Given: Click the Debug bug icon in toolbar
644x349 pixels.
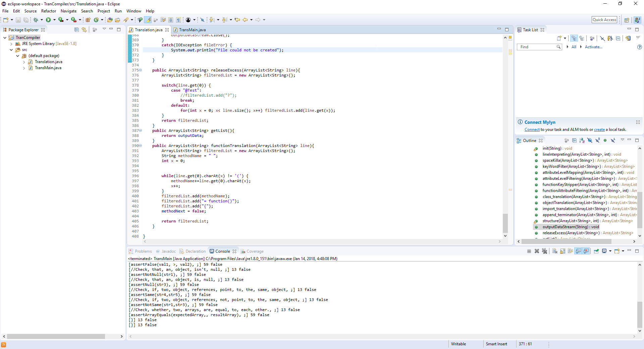Looking at the screenshot, I should 36,20.
